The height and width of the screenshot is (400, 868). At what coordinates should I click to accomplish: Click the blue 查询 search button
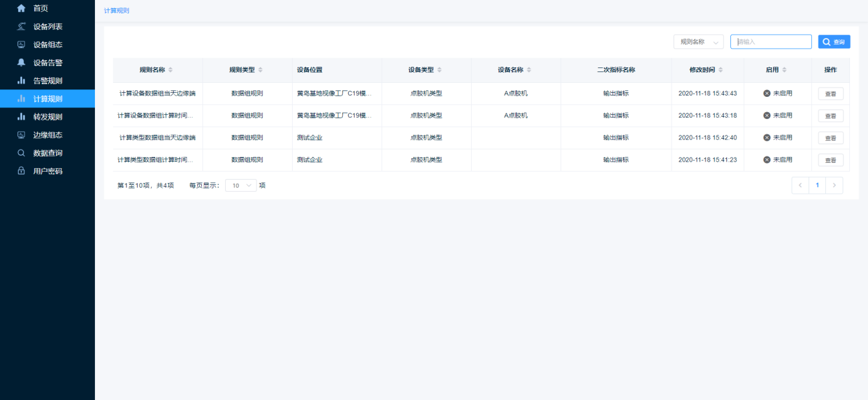click(x=834, y=42)
